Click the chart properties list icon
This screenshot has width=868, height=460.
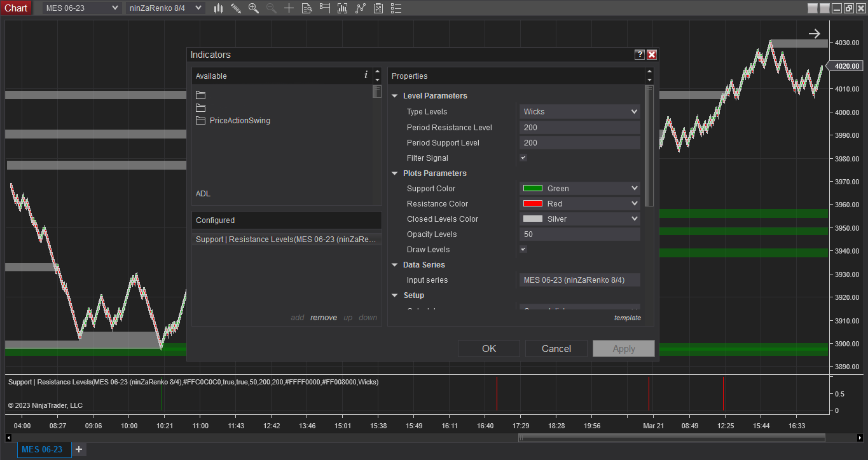click(x=396, y=8)
